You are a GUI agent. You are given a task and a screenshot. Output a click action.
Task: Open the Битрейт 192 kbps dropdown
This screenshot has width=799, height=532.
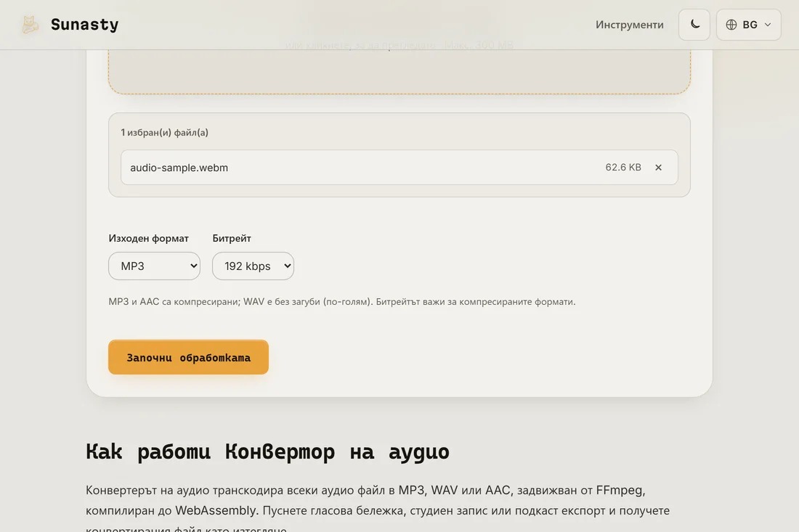tap(253, 266)
